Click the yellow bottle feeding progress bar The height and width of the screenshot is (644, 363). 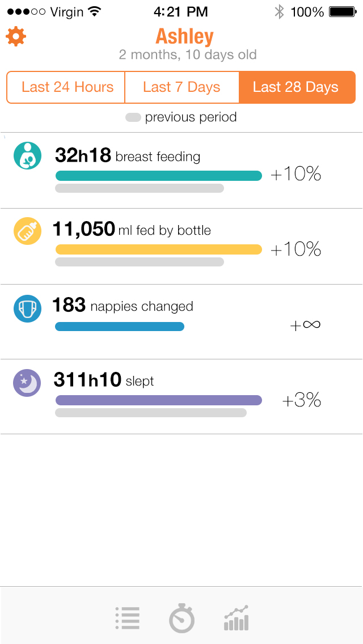(x=158, y=249)
